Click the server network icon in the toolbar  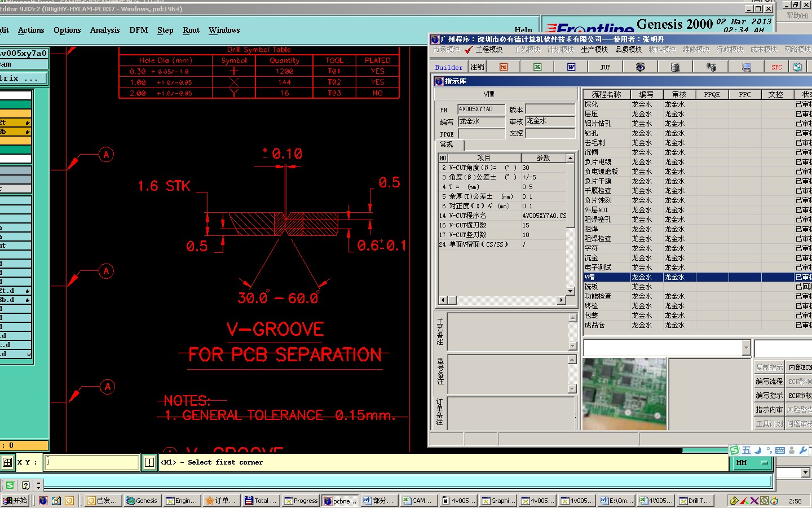710,67
